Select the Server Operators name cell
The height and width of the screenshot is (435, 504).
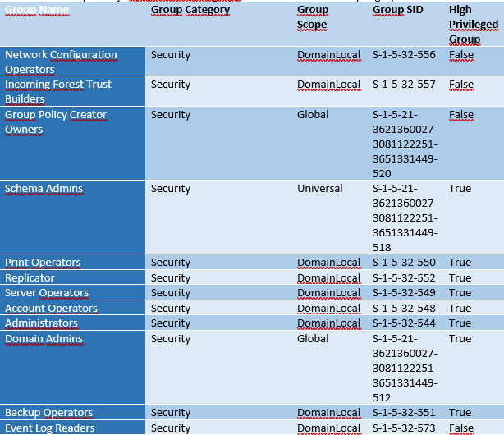pos(47,293)
